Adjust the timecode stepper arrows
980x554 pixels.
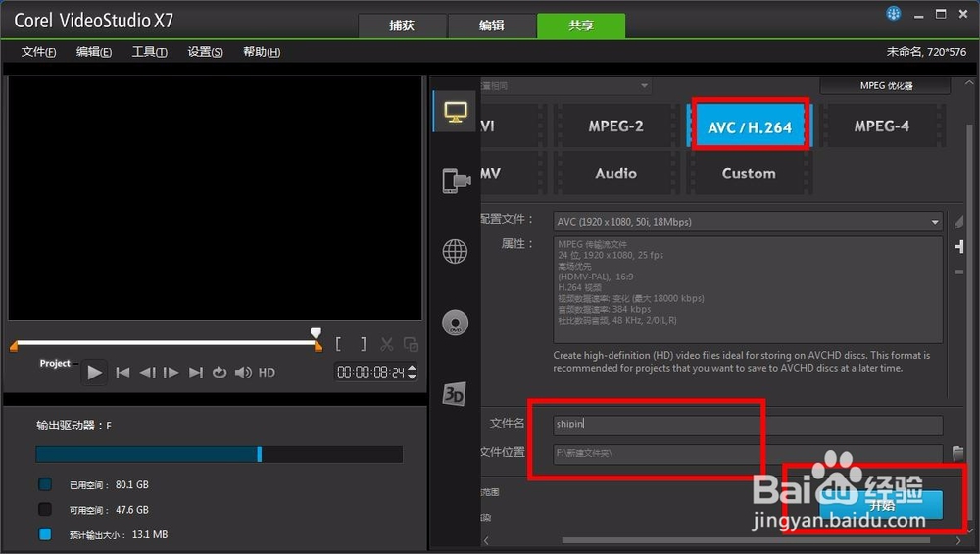(x=412, y=372)
